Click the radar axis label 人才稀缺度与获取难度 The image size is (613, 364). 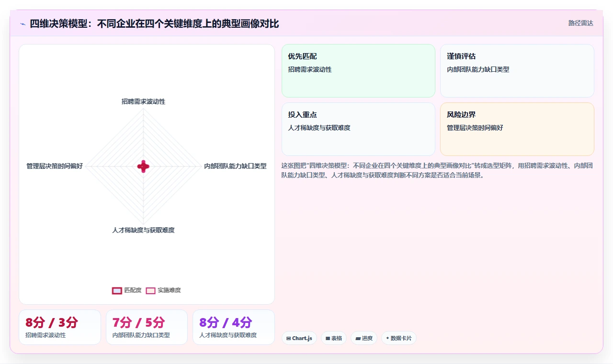[x=143, y=230]
